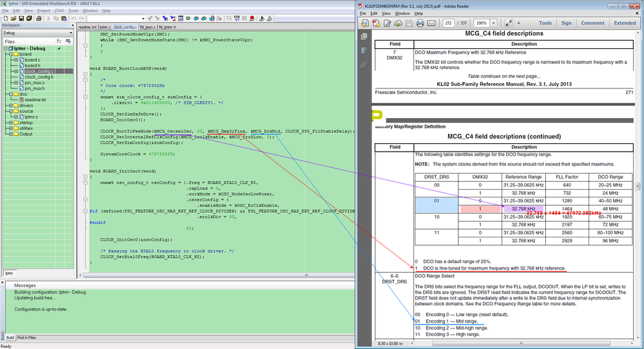
Task: Click the zoom percentage field in Adobe Reader
Action: pyautogui.click(x=482, y=23)
